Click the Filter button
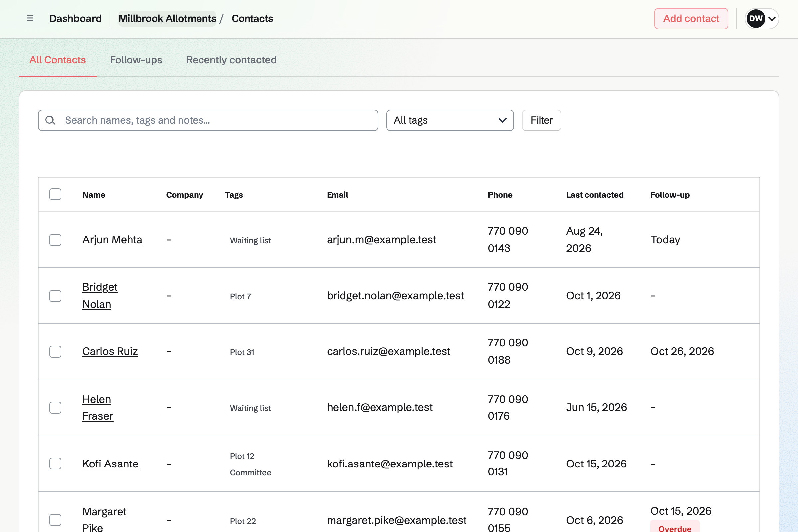798x532 pixels. 541,120
